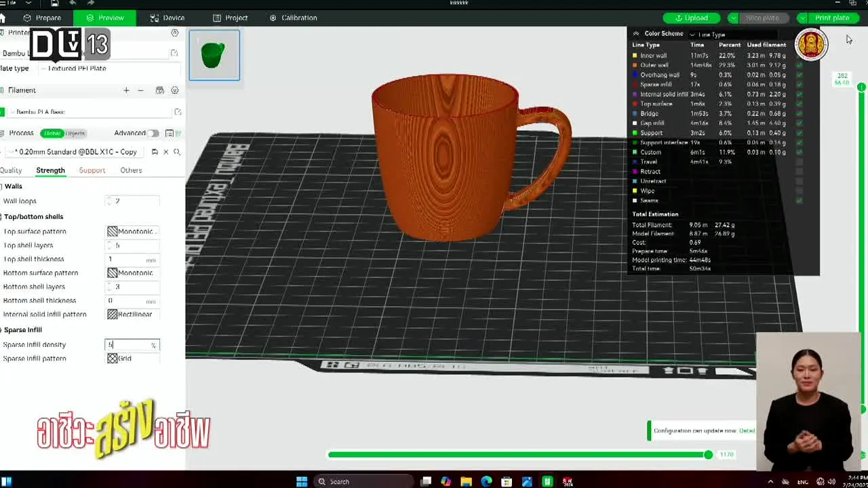Select the Support settings tab

(x=92, y=170)
